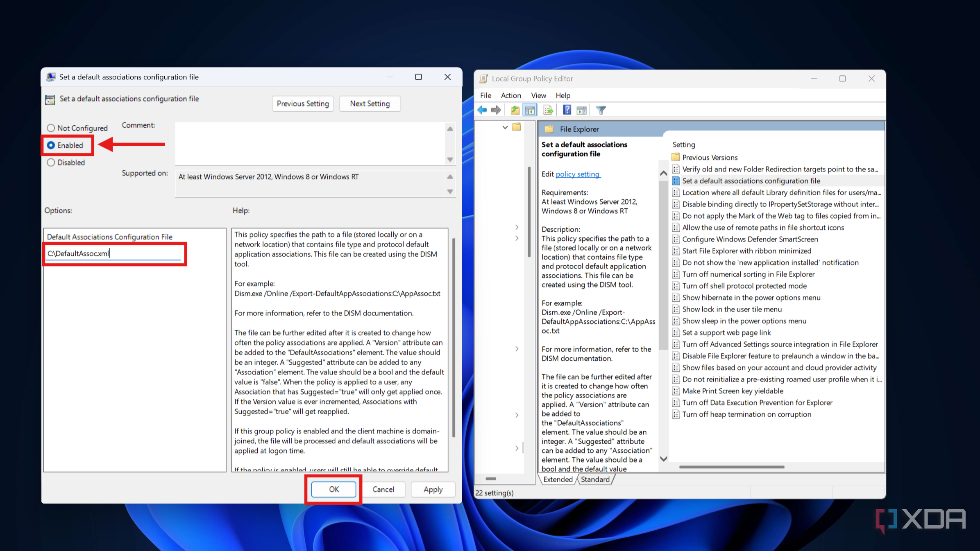
Task: Click the Comment box scroll-up arrow
Action: click(x=450, y=129)
